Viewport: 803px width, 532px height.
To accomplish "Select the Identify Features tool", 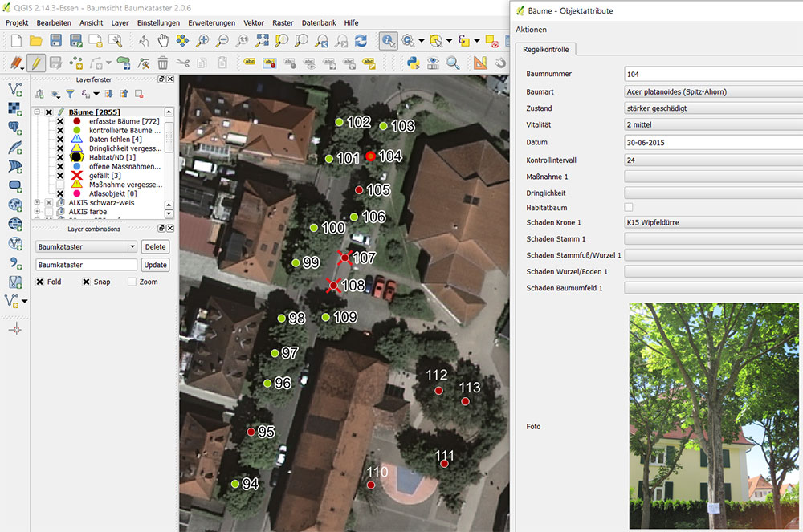I will pos(388,40).
